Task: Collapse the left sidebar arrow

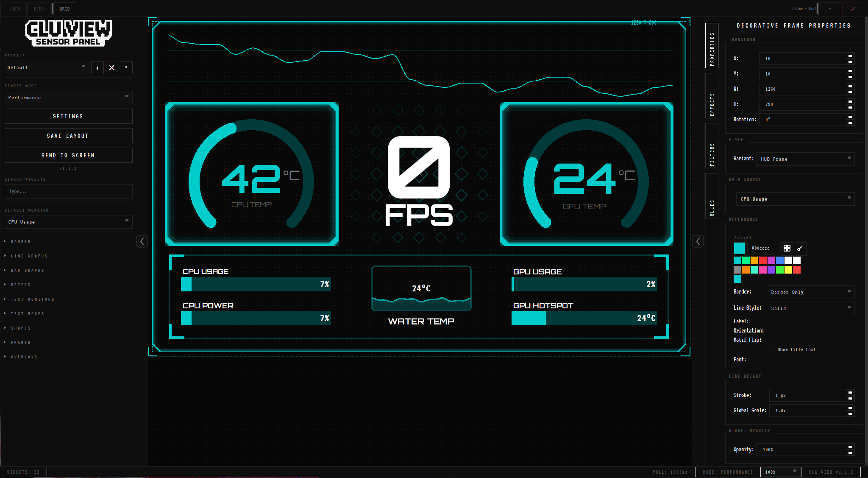Action: pyautogui.click(x=142, y=241)
